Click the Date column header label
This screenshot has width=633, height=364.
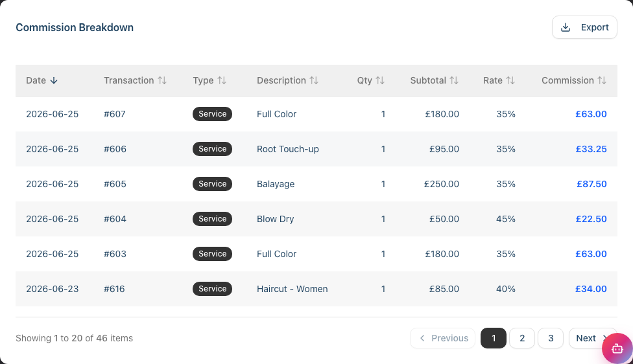click(36, 80)
